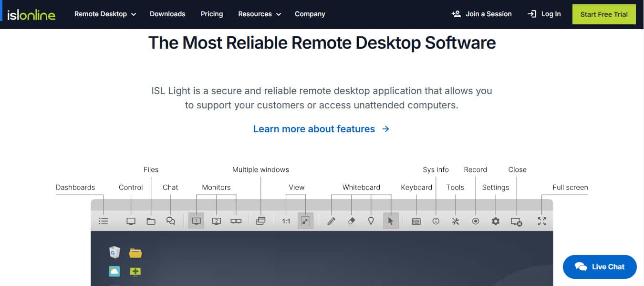Viewport: 644px width, 286px height.
Task: Click the Multiple windows label text
Action: (x=260, y=169)
